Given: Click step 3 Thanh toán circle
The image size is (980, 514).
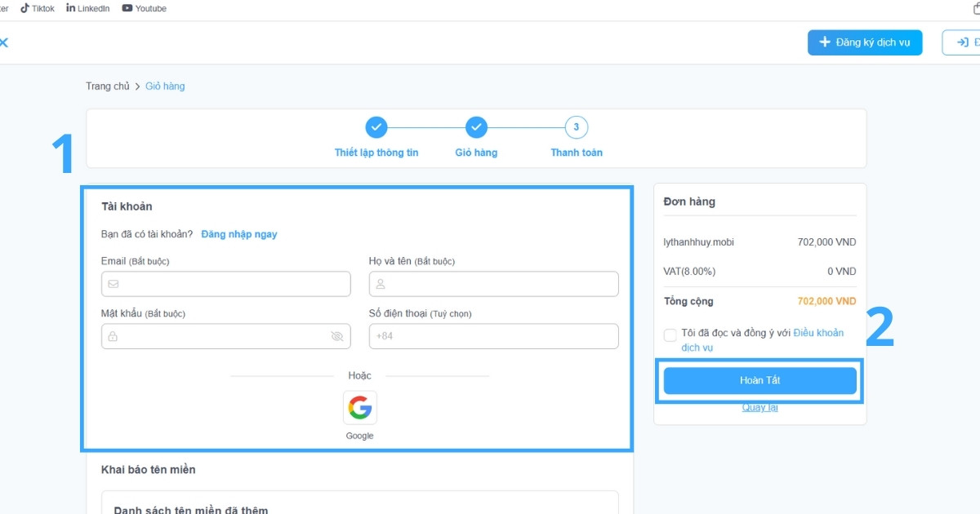Looking at the screenshot, I should [576, 127].
